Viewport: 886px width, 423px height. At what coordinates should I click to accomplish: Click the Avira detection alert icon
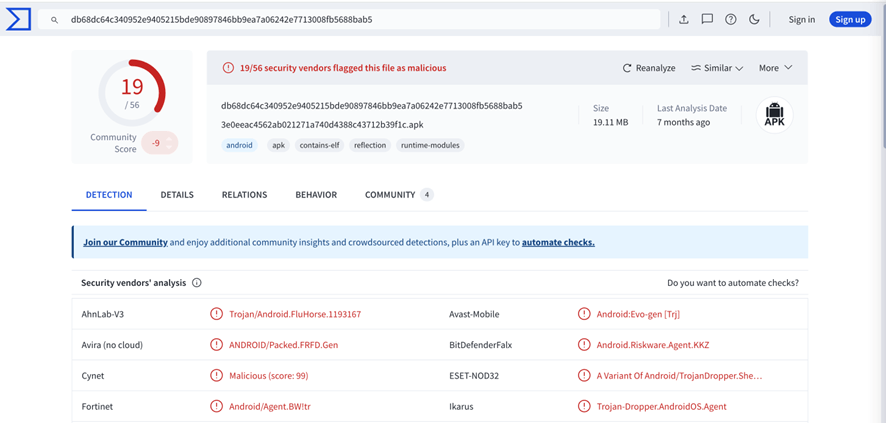216,344
